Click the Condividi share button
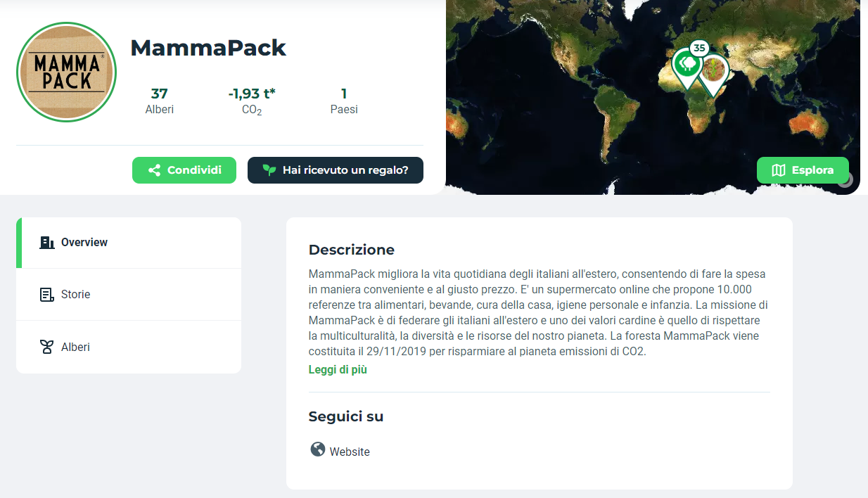Viewport: 868px width, 498px height. (184, 170)
